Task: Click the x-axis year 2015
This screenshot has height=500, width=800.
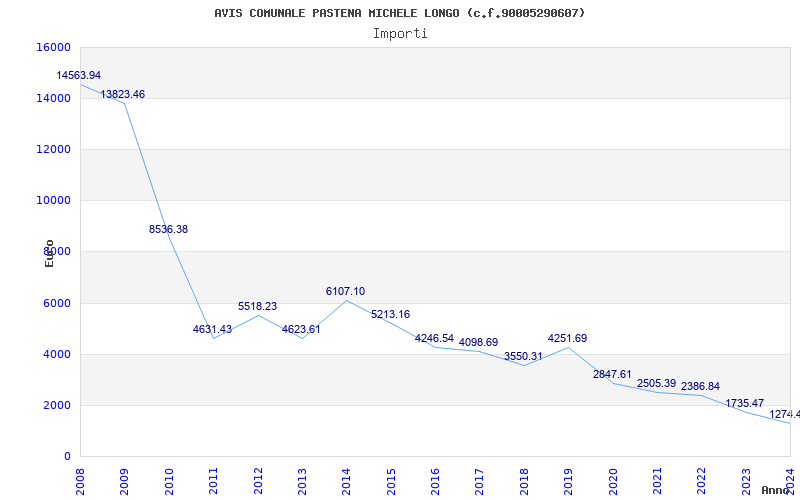Action: click(391, 481)
